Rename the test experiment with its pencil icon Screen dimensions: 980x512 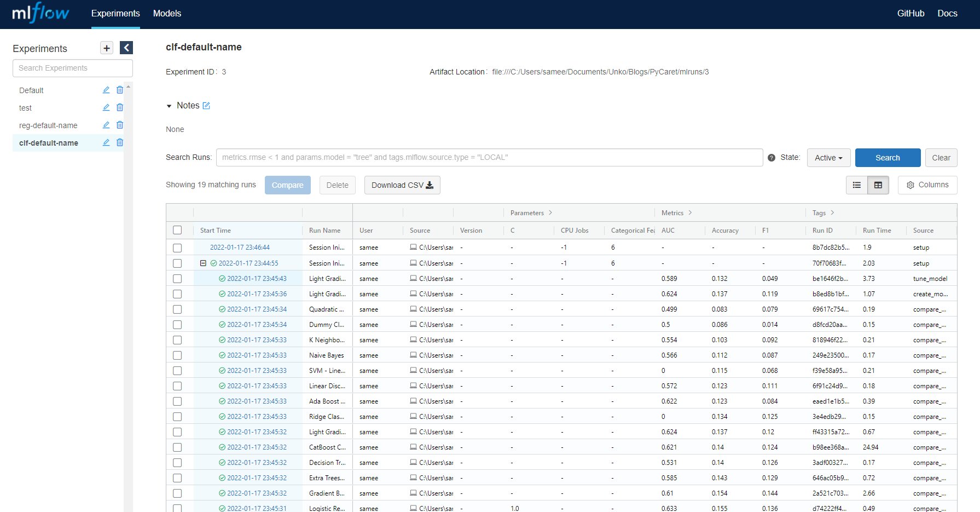[x=106, y=107]
